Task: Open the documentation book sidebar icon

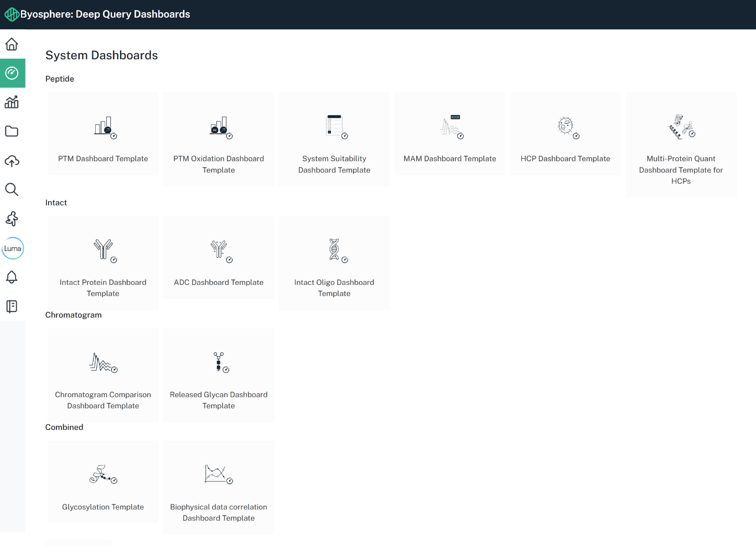Action: (x=12, y=306)
